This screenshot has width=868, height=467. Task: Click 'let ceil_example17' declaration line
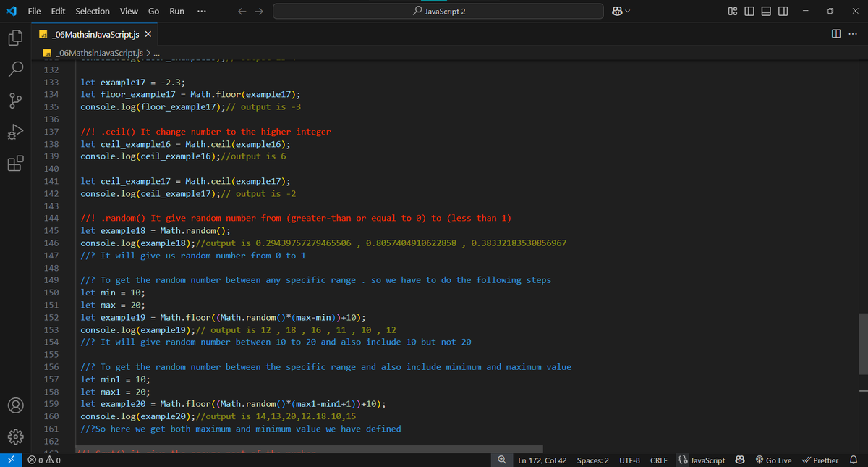click(x=186, y=181)
